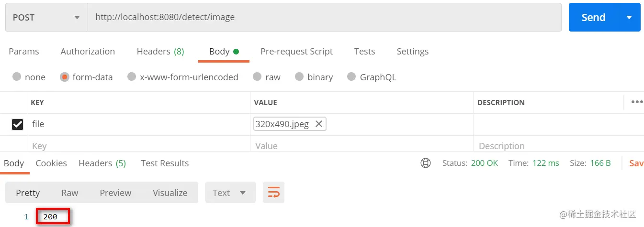The width and height of the screenshot is (644, 227).
Task: Select the none body type radio
Action: point(17,77)
